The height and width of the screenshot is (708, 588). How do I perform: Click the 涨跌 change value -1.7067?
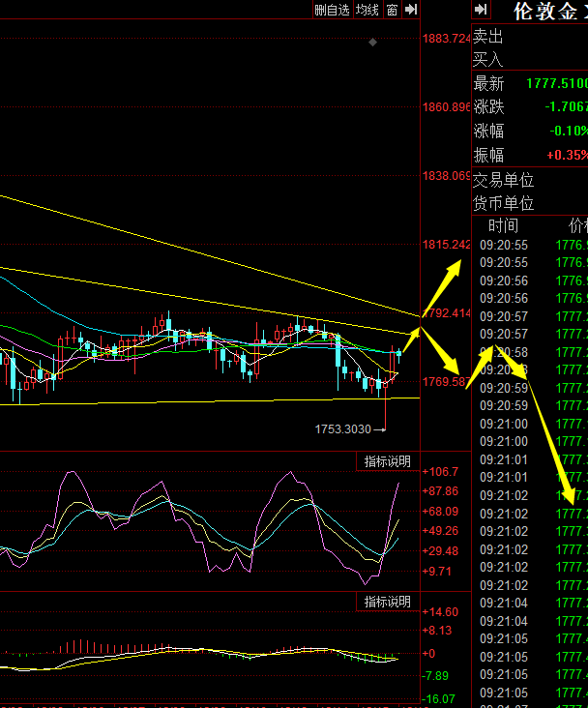(x=567, y=106)
